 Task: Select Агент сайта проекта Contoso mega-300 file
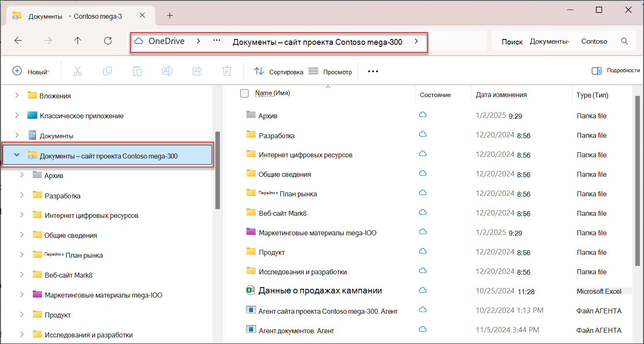click(328, 311)
